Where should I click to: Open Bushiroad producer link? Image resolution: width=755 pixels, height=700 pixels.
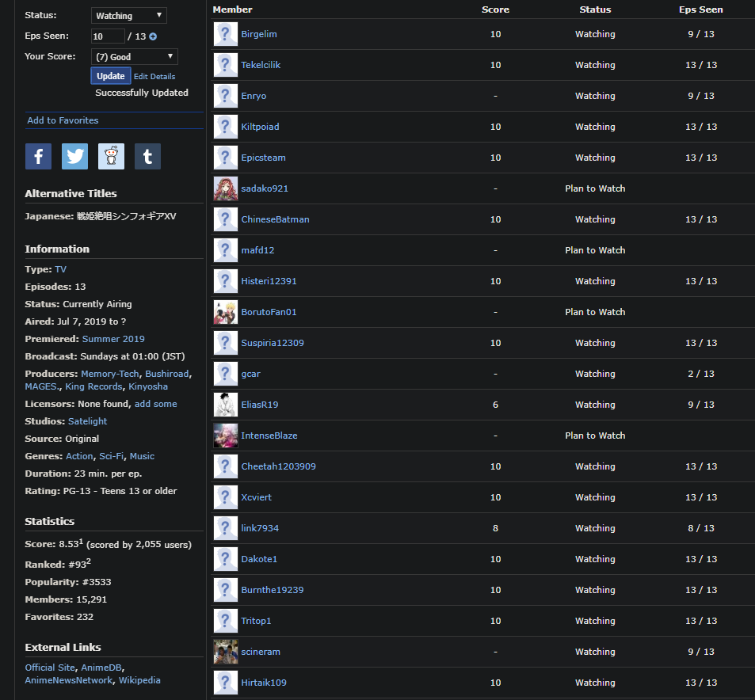click(167, 374)
